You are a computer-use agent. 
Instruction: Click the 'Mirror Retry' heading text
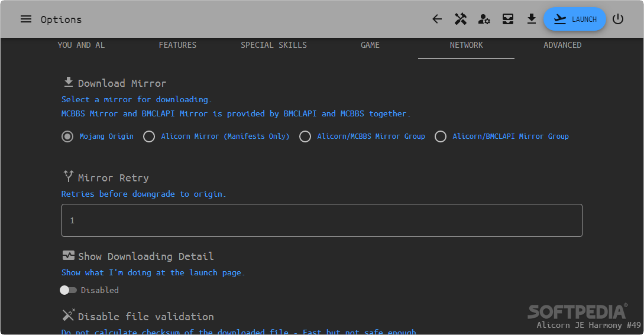pos(114,178)
